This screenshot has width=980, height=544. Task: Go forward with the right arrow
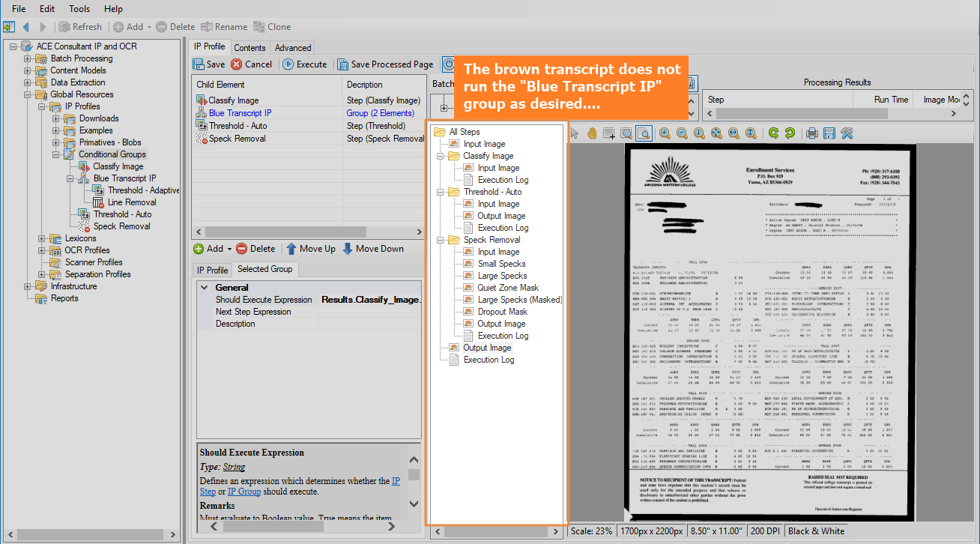click(x=43, y=27)
